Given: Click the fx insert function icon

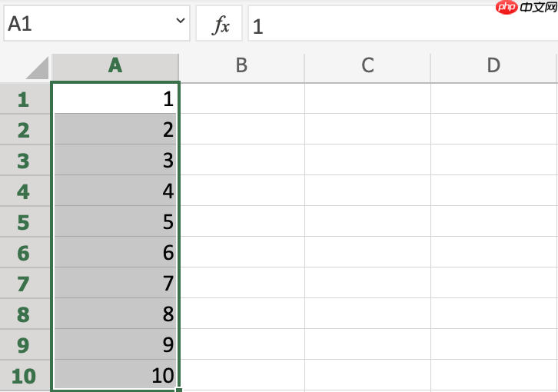Looking at the screenshot, I should 221,24.
